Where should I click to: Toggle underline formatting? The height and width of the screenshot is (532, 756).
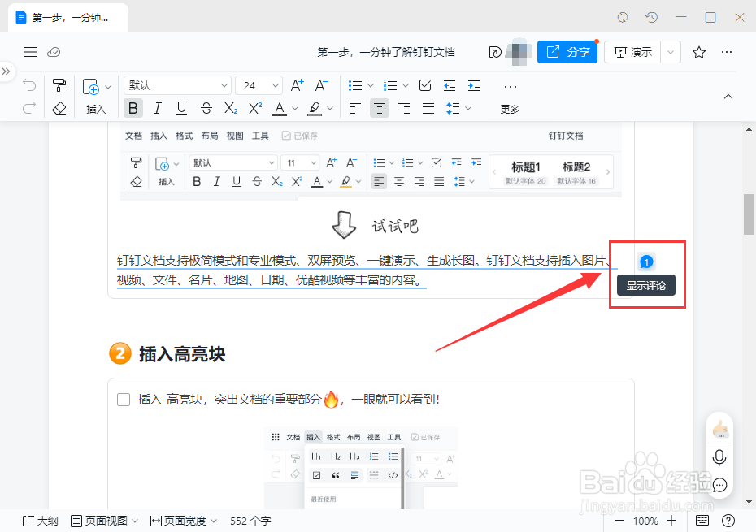pos(181,108)
